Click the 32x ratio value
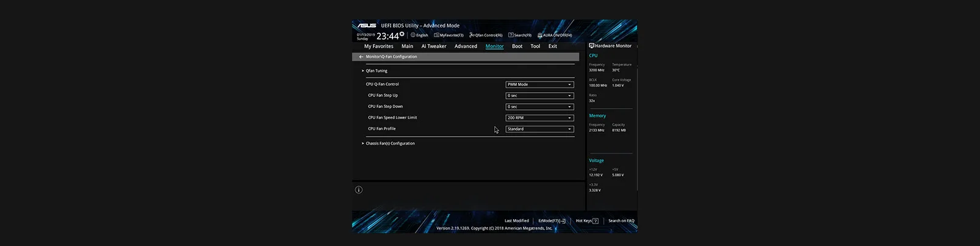The width and height of the screenshot is (980, 246). (592, 101)
